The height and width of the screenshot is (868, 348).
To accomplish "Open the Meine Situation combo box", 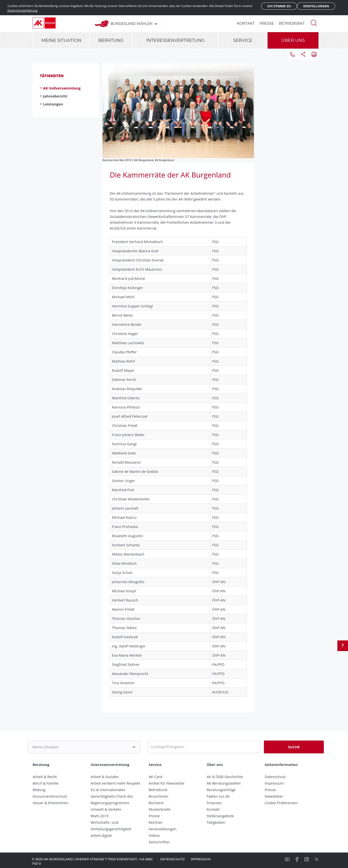I will pos(84,747).
